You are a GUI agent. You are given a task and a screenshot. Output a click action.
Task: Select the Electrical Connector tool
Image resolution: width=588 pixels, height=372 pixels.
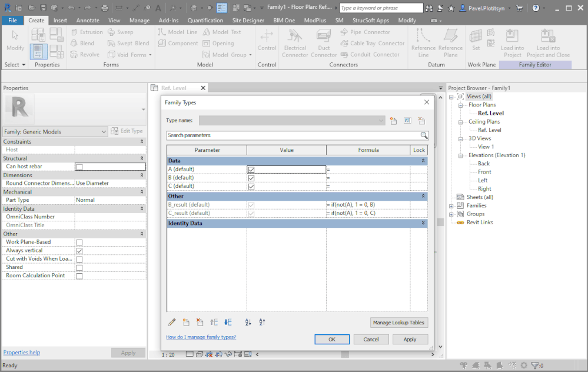[x=295, y=44]
